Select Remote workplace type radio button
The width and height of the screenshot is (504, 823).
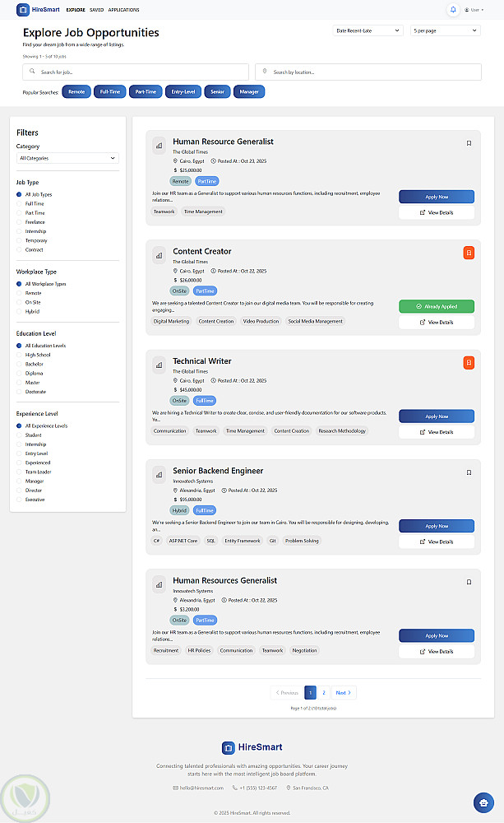point(20,293)
